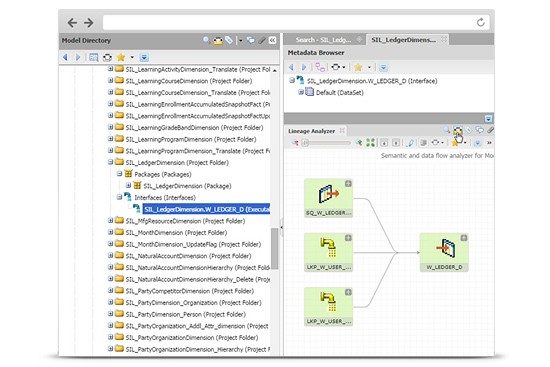The width and height of the screenshot is (550, 367).
Task: Open search in Model Directory header
Action: [207, 40]
